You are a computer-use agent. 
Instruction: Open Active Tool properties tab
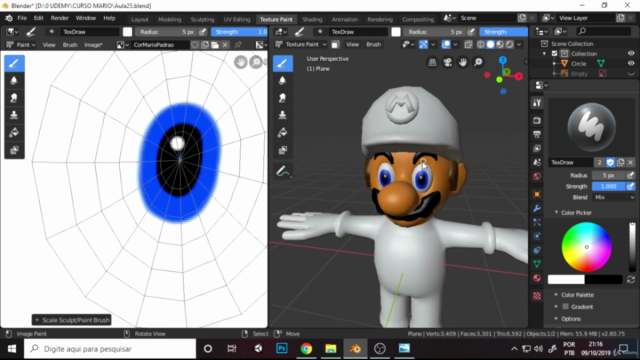[537, 103]
